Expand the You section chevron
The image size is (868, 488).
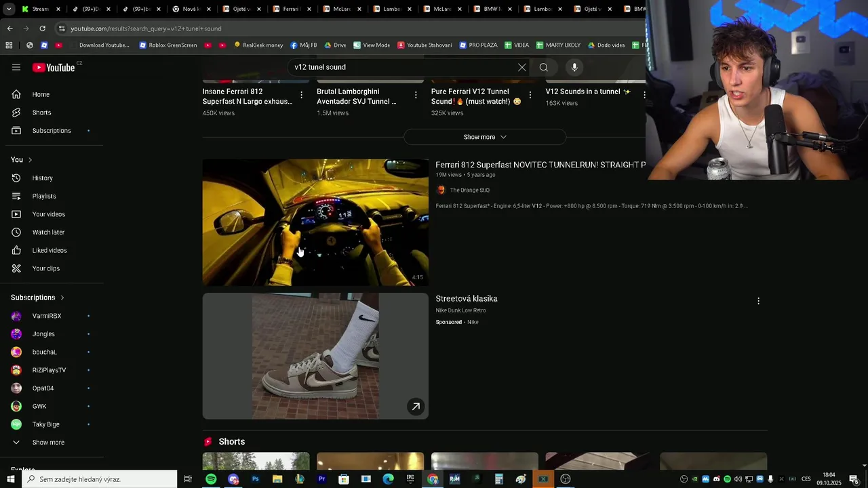tap(30, 160)
